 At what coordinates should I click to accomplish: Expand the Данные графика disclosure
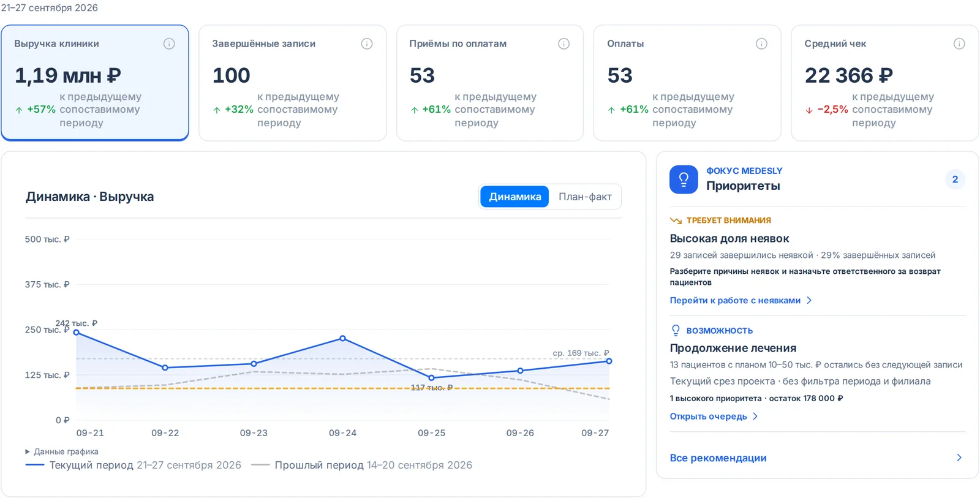[x=62, y=451]
